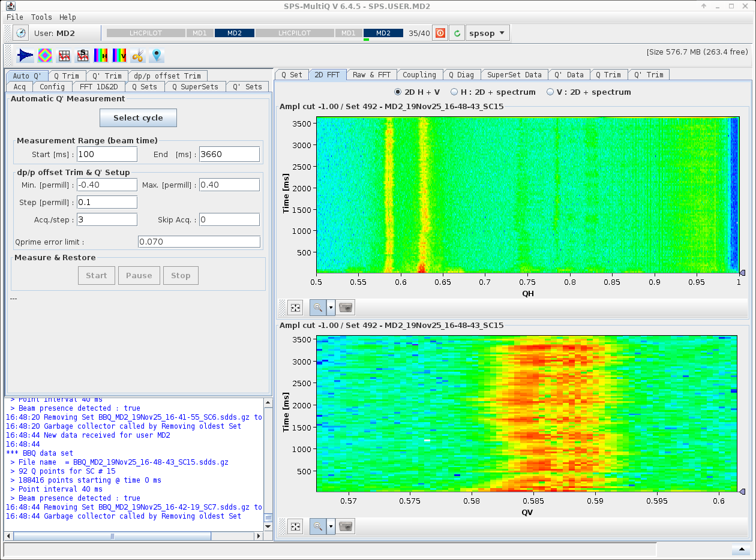The height and width of the screenshot is (560, 756).
Task: Click the blue signal waveform toolbar icon
Action: tap(25, 55)
